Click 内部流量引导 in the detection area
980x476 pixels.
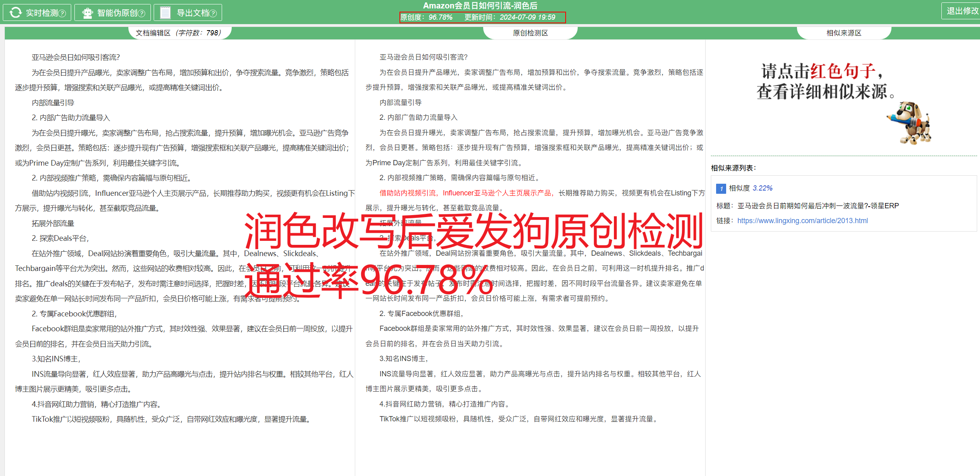pyautogui.click(x=401, y=103)
